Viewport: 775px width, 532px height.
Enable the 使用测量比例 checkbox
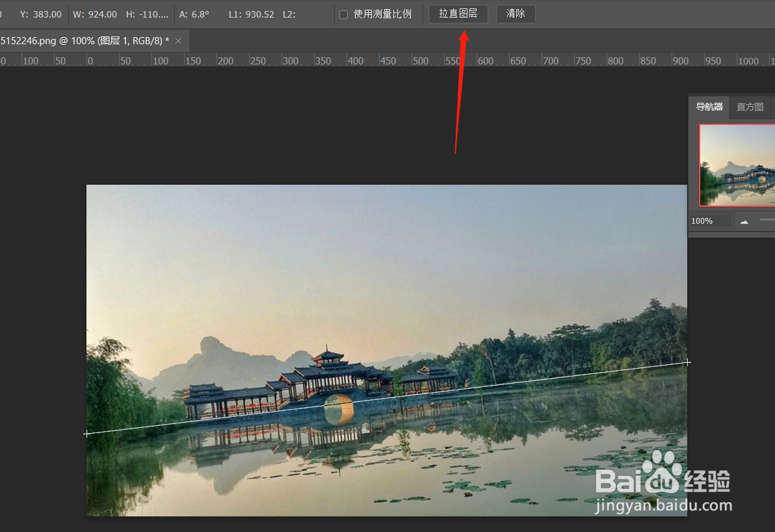pyautogui.click(x=343, y=14)
